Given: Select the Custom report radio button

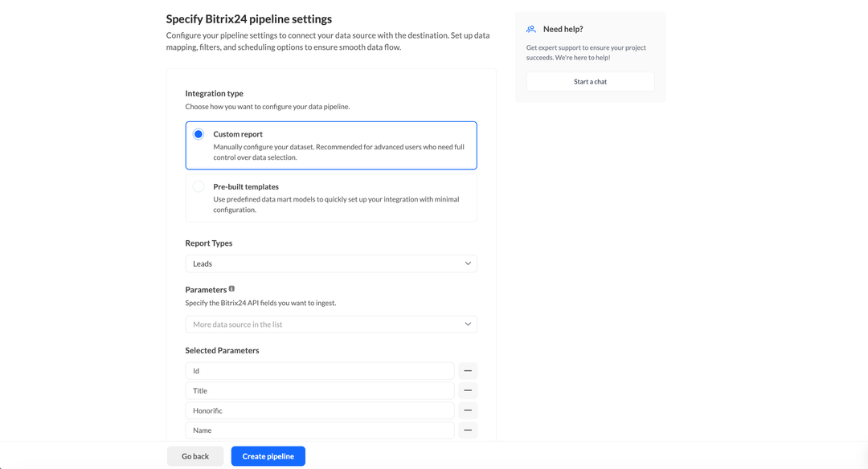Looking at the screenshot, I should 199,135.
